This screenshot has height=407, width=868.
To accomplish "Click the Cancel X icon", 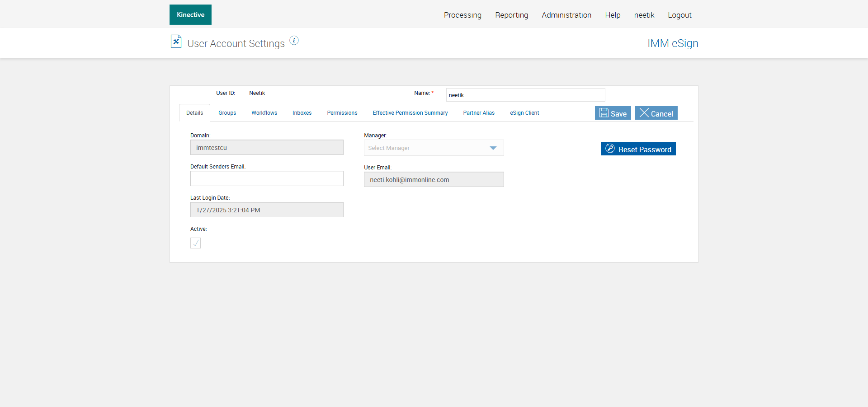I will (x=644, y=112).
